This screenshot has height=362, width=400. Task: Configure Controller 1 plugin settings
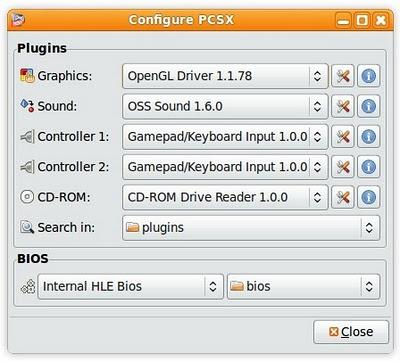[343, 137]
